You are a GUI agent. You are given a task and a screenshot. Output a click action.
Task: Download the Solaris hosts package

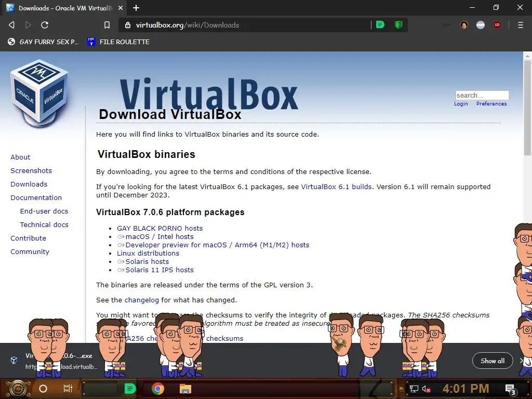[143, 262]
